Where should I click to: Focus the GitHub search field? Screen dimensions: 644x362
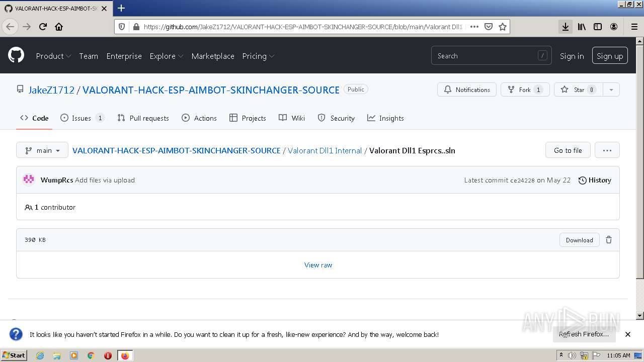point(491,56)
